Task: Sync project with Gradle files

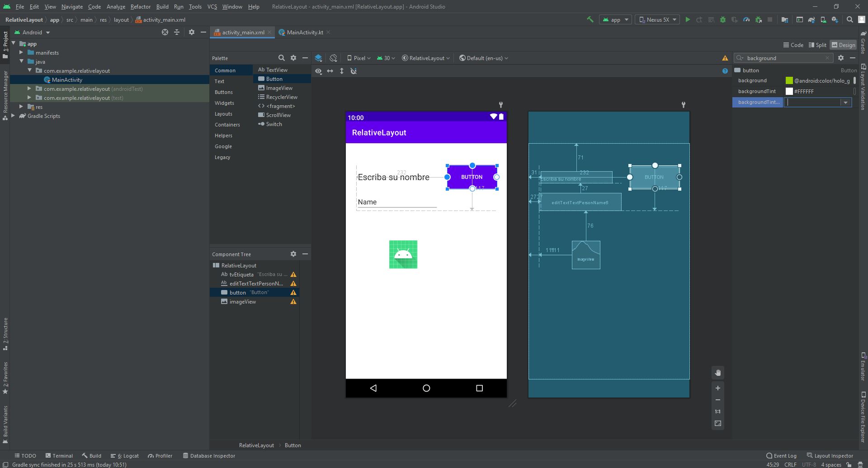Action: pos(811,19)
